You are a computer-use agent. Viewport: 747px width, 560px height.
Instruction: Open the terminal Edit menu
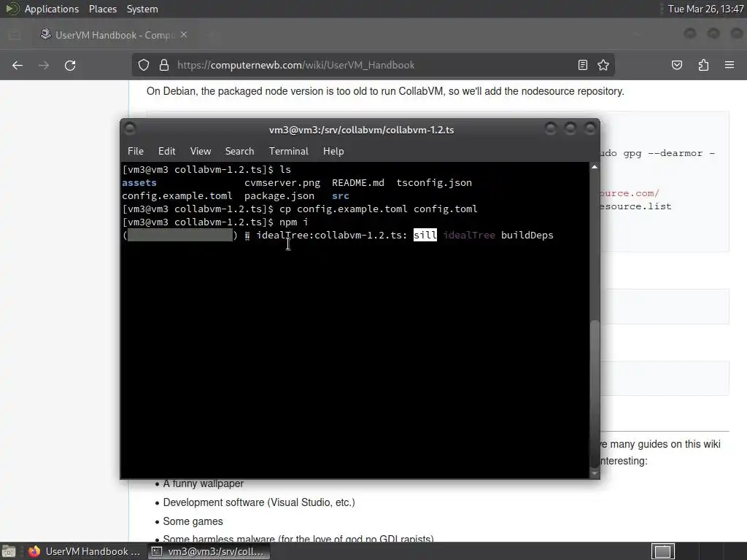pyautogui.click(x=167, y=151)
